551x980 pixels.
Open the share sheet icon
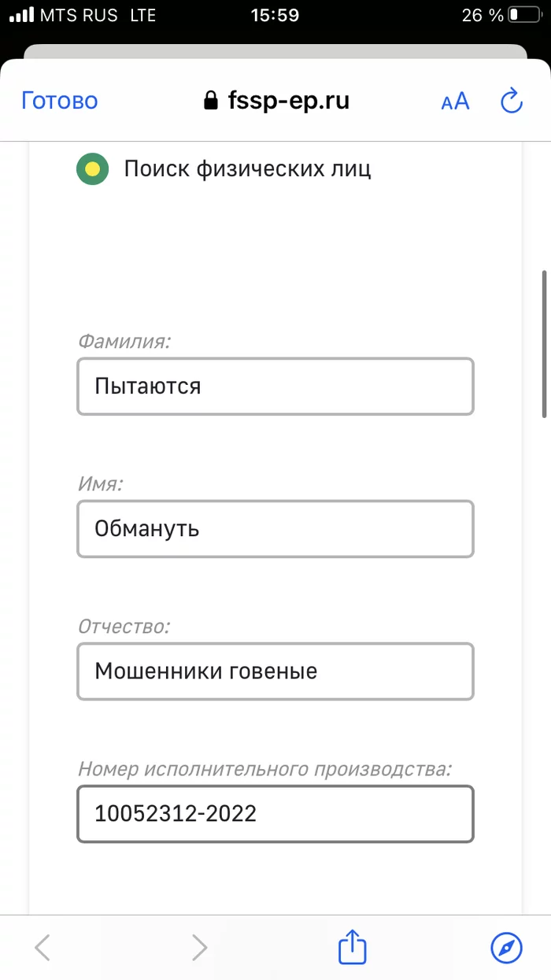tap(351, 948)
